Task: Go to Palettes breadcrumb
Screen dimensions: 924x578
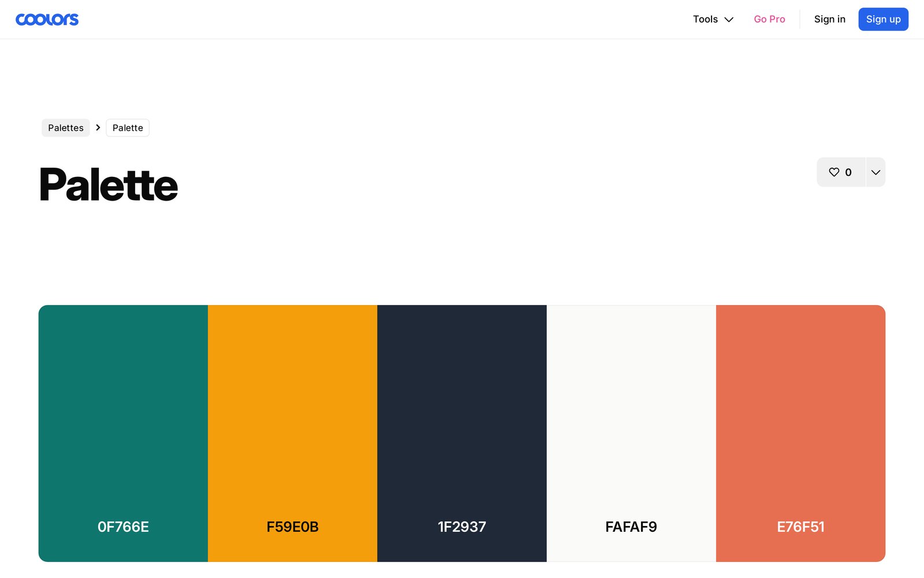Action: (x=66, y=128)
